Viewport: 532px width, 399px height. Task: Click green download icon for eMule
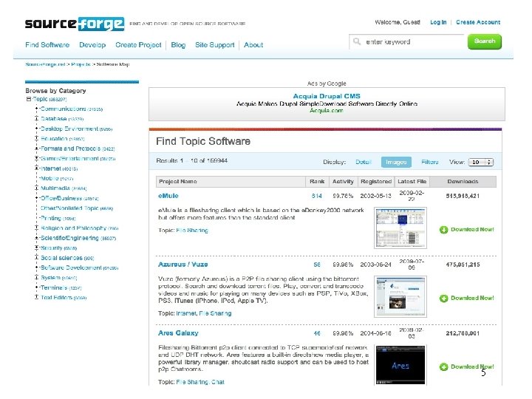(443, 230)
